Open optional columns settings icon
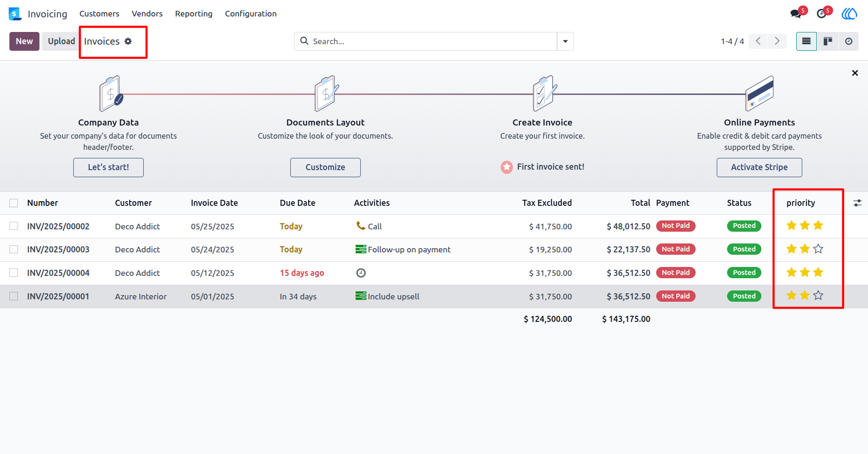 pos(858,203)
